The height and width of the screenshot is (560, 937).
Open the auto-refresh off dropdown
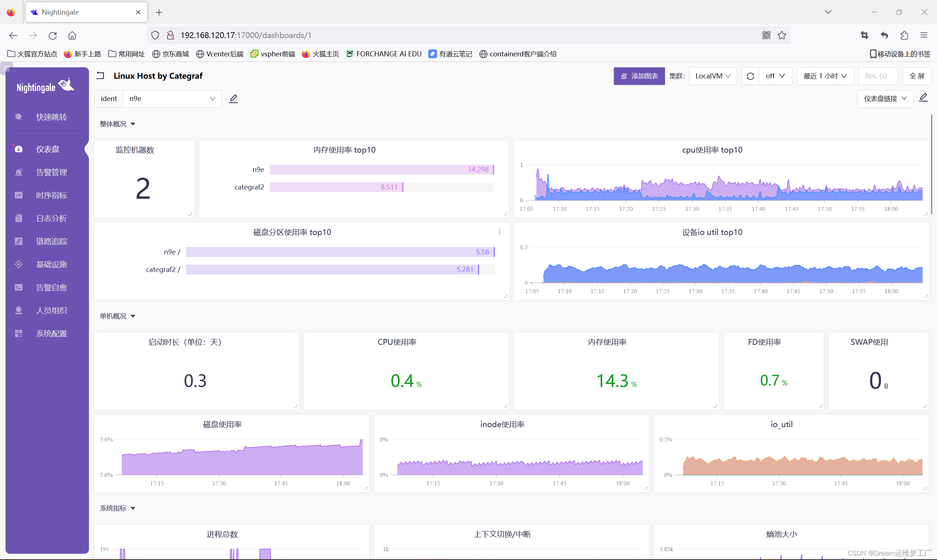pos(775,76)
